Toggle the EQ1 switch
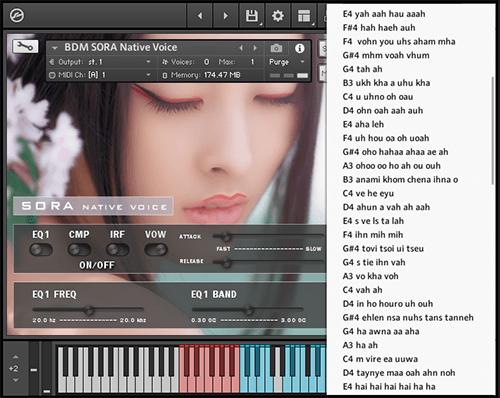The image size is (500, 398). coord(41,249)
